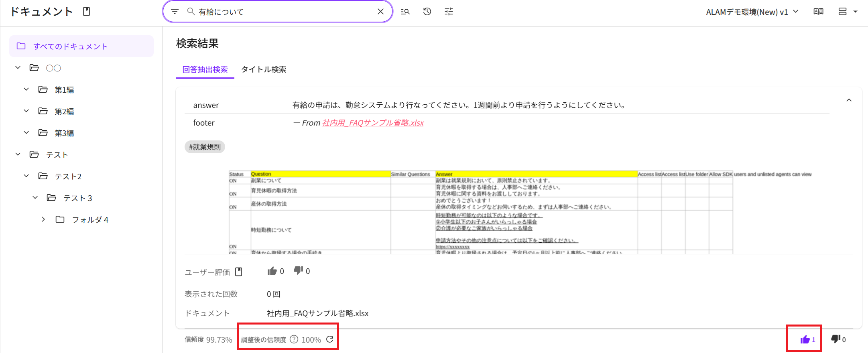Select the 回答抽出検索 tab
This screenshot has width=868, height=353.
(x=205, y=69)
